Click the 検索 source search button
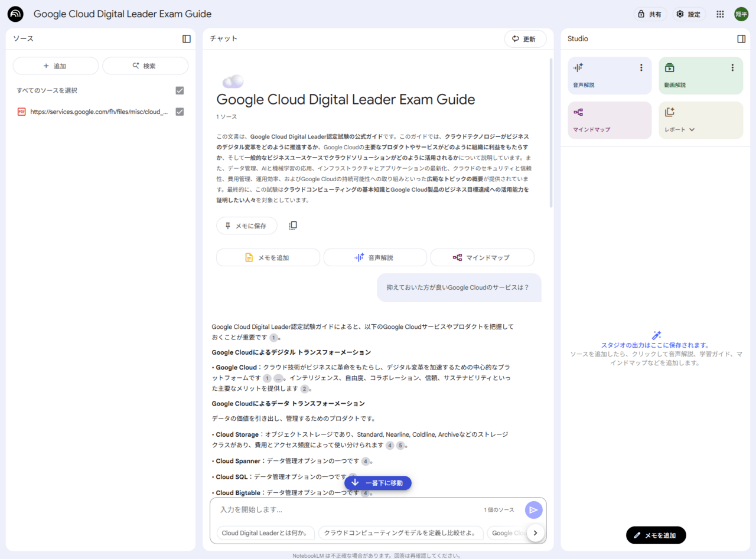This screenshot has width=756, height=559. pyautogui.click(x=145, y=66)
